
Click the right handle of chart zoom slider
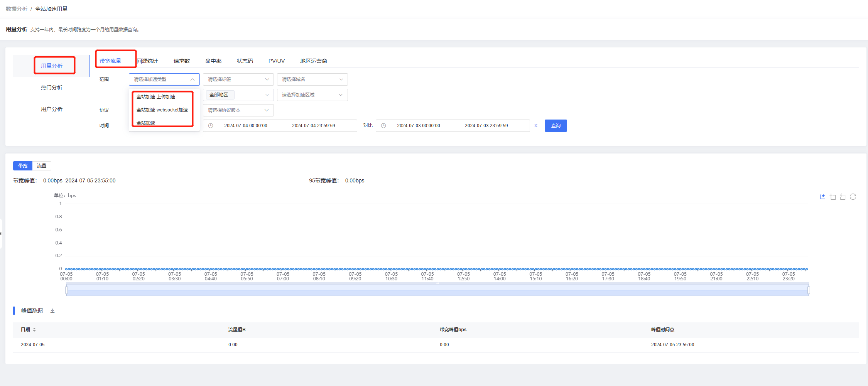point(809,290)
